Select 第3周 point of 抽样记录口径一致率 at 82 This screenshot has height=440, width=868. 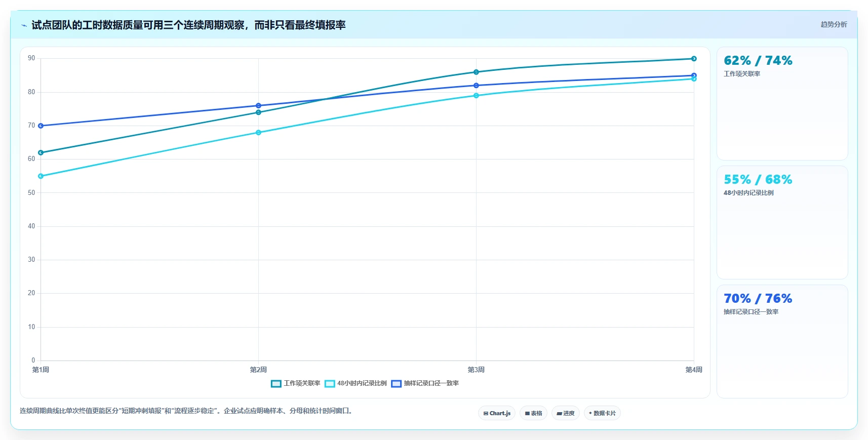click(x=476, y=86)
